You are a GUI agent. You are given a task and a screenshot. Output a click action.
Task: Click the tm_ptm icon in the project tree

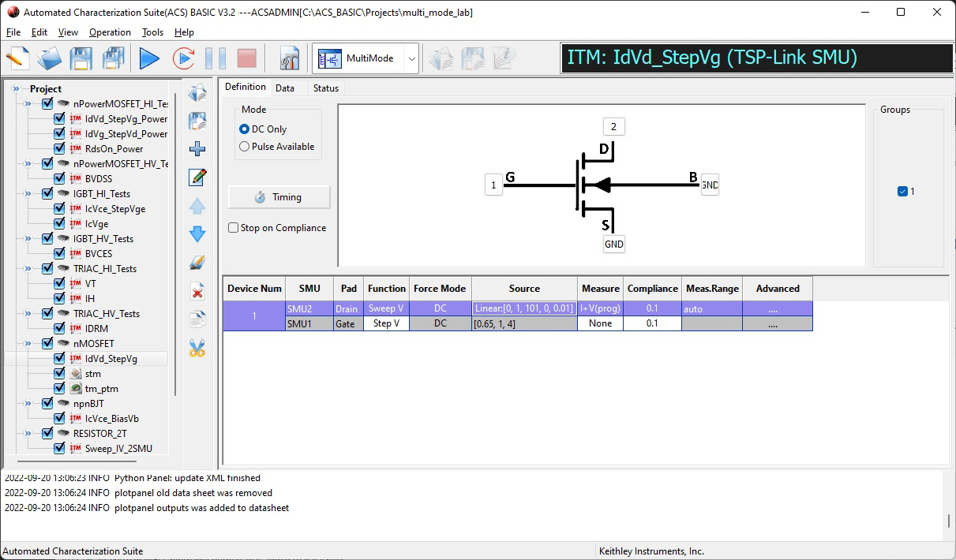(76, 389)
